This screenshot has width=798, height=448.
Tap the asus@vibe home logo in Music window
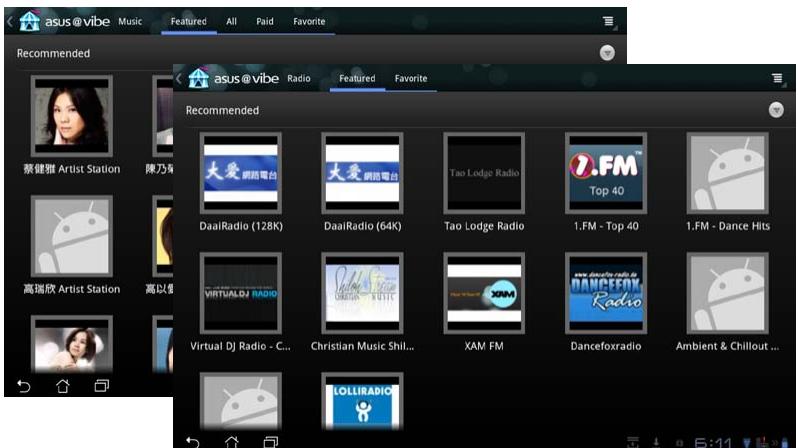point(30,21)
